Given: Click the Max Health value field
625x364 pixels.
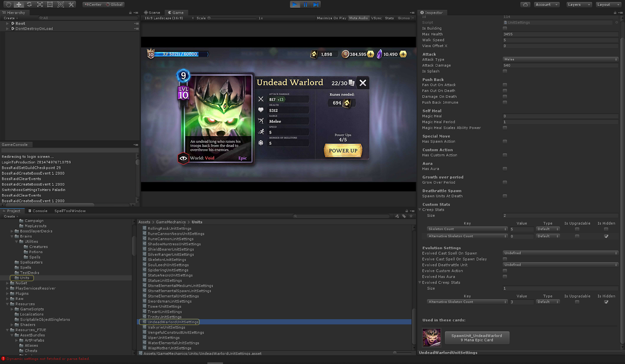Looking at the screenshot, I should [x=561, y=34].
